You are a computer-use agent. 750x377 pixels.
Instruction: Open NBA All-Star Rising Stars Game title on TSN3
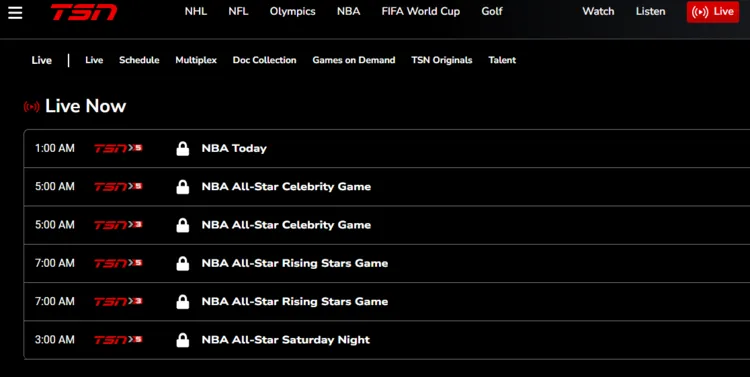tap(295, 302)
